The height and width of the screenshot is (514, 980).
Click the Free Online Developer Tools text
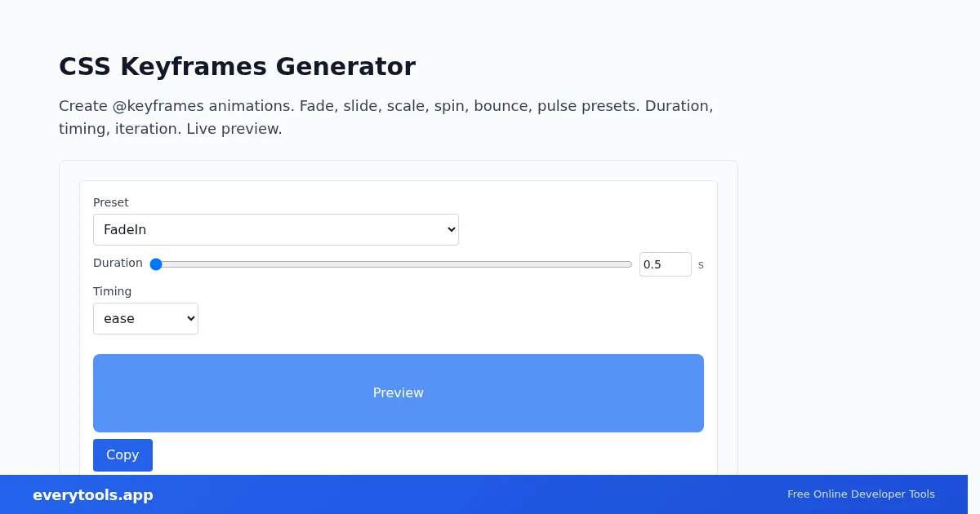pos(861,494)
